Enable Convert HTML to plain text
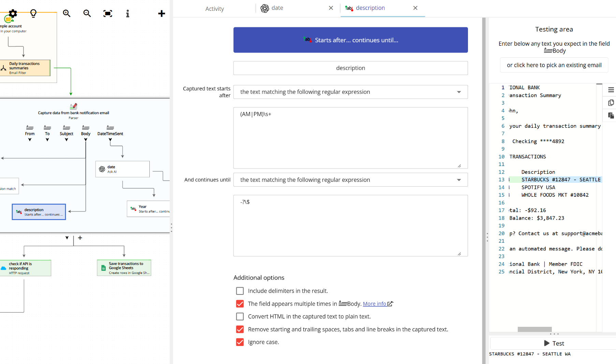Image resolution: width=616 pixels, height=364 pixels. tap(240, 316)
